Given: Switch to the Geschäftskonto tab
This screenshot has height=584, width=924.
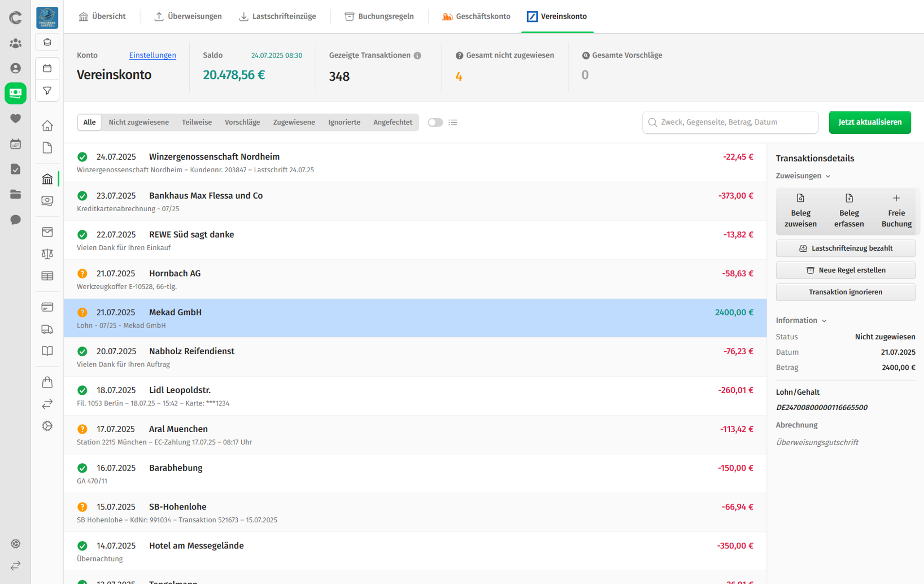Looking at the screenshot, I should click(476, 17).
